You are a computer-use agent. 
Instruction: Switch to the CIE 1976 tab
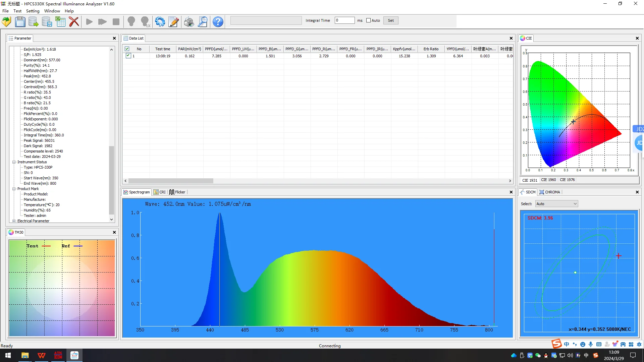coord(567,180)
